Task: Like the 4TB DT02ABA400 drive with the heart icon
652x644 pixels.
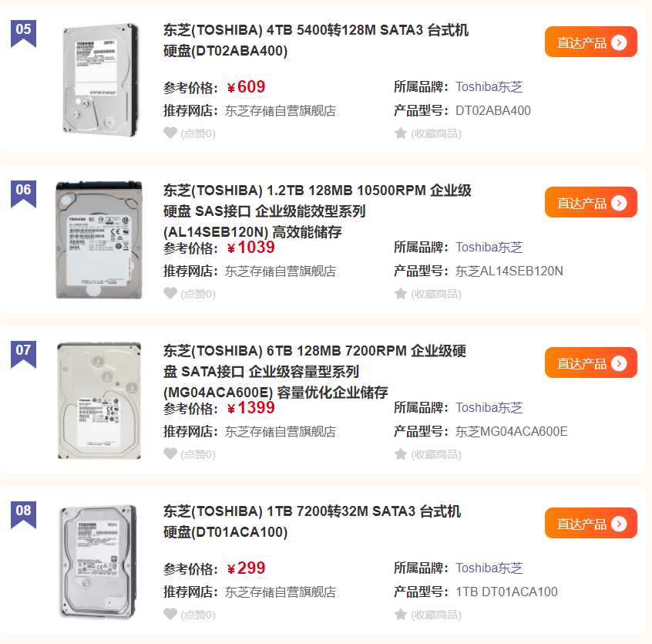Action: [170, 133]
